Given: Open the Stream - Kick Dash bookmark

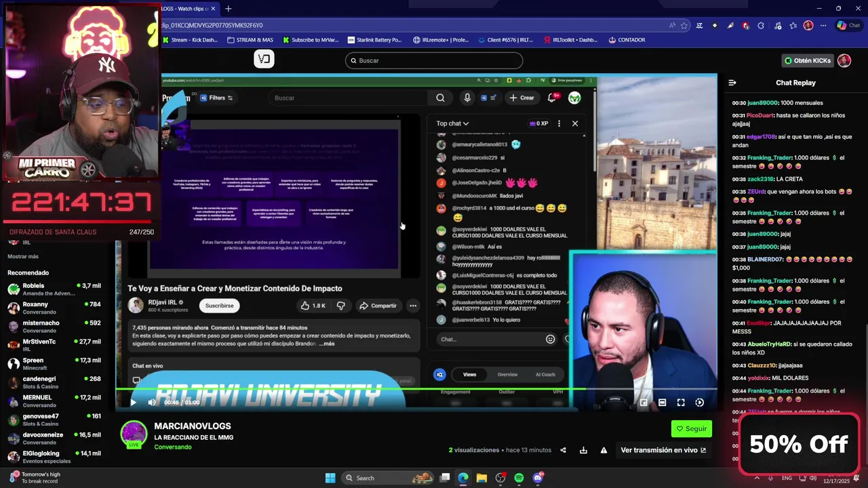Looking at the screenshot, I should (191, 40).
